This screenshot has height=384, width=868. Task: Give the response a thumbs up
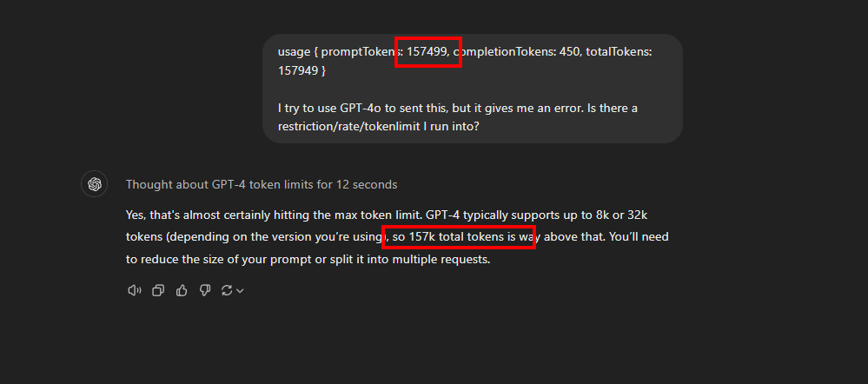click(182, 290)
